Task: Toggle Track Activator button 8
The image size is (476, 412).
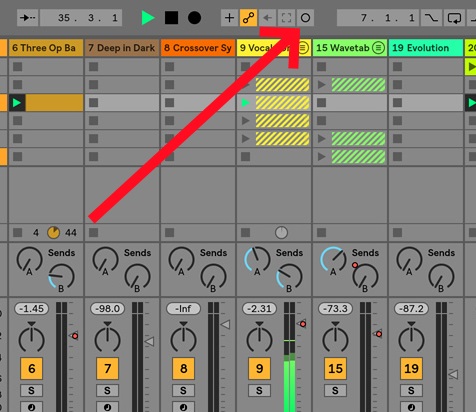Action: pyautogui.click(x=183, y=369)
